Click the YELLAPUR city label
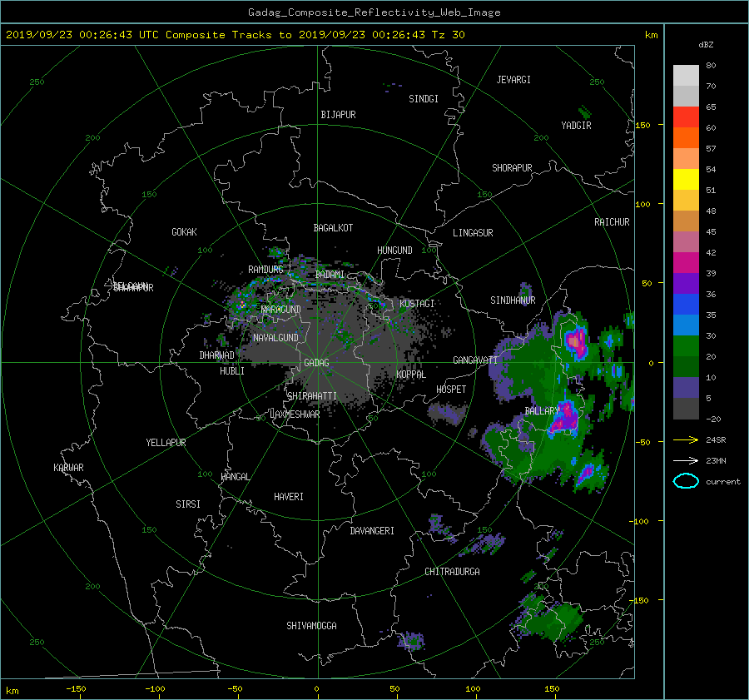The height and width of the screenshot is (700, 749). tap(166, 443)
